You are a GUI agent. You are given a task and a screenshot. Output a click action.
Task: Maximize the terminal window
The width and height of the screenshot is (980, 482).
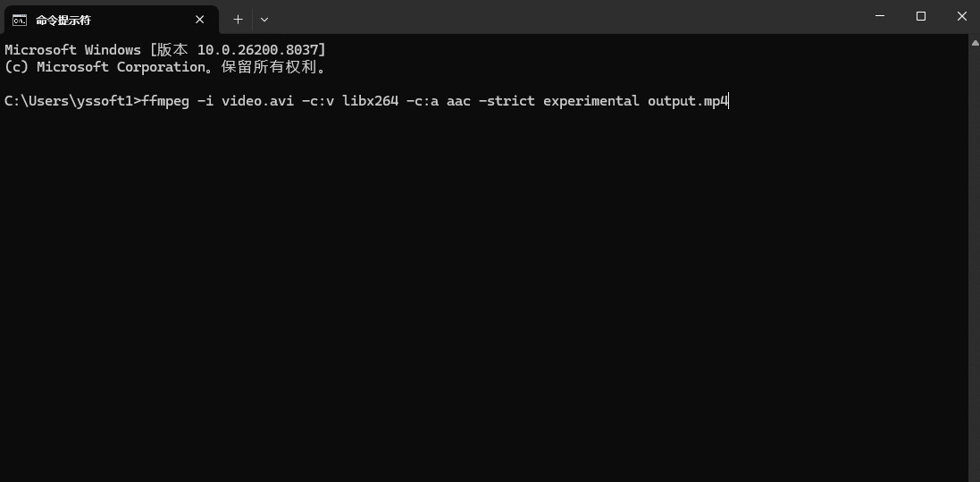(921, 16)
